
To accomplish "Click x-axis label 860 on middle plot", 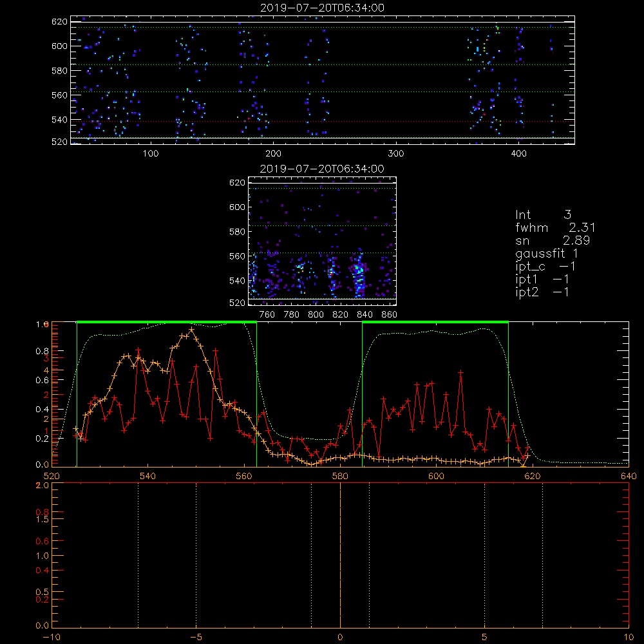I will pos(390,315).
